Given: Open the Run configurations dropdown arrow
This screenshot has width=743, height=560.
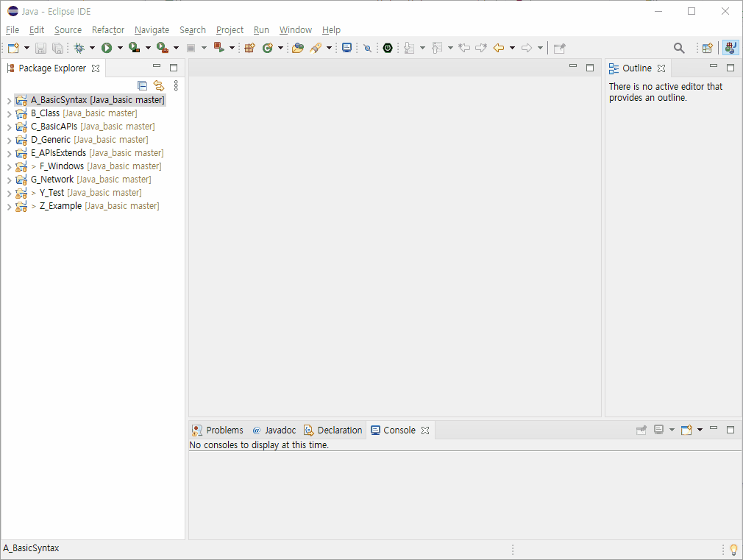Looking at the screenshot, I should (120, 48).
